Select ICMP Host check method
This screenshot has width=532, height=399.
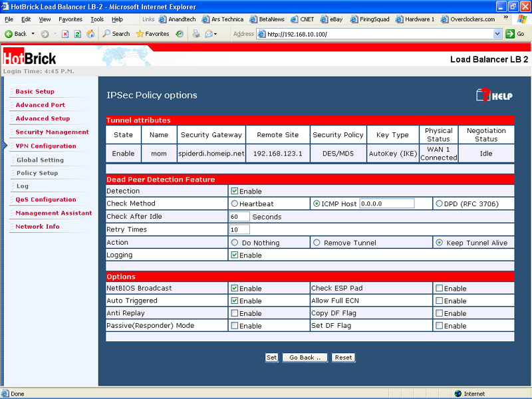(x=317, y=203)
